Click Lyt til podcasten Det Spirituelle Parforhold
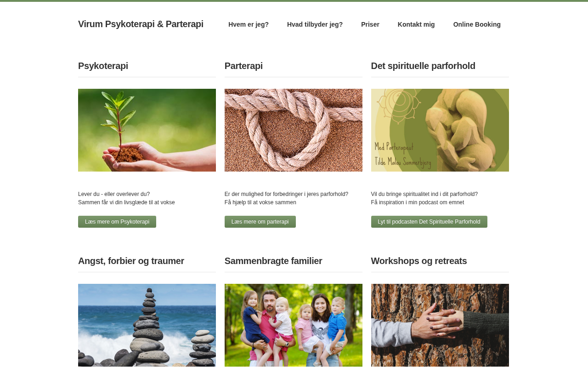 pyautogui.click(x=429, y=222)
